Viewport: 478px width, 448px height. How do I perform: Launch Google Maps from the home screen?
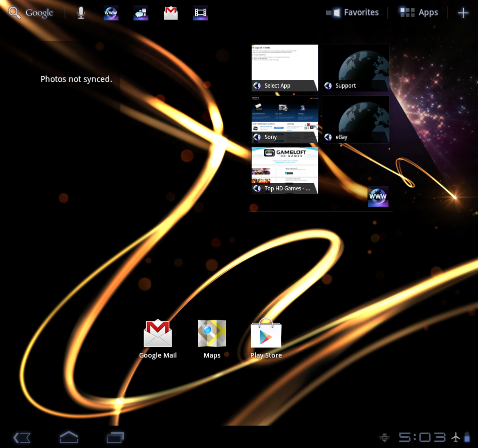pyautogui.click(x=212, y=333)
